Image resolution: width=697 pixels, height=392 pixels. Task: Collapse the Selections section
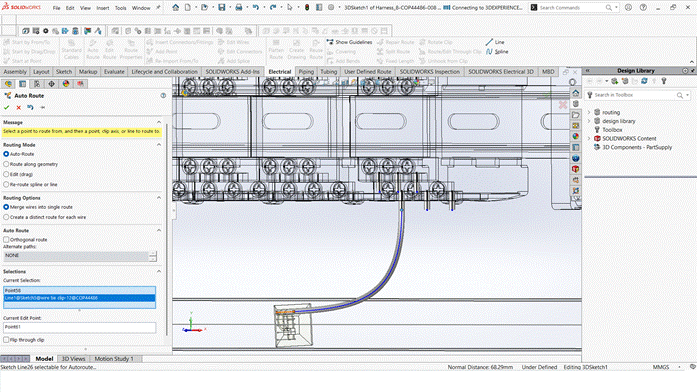pyautogui.click(x=159, y=272)
